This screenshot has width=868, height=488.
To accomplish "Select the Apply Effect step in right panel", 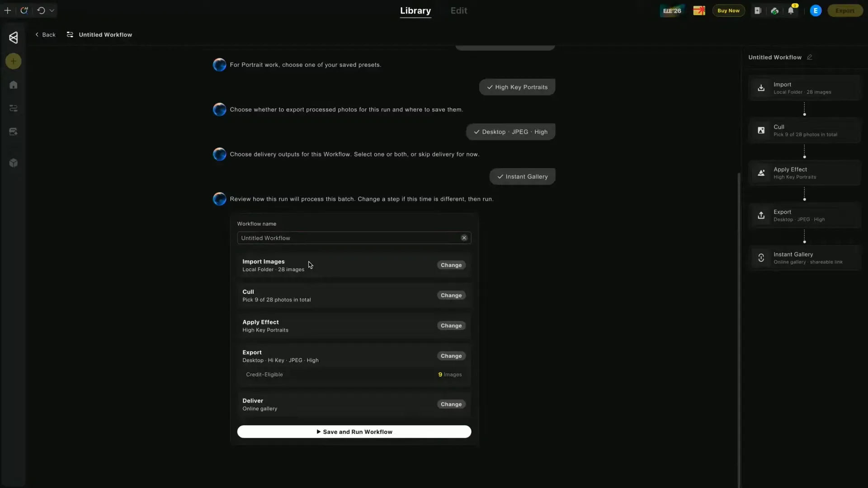I will [805, 173].
